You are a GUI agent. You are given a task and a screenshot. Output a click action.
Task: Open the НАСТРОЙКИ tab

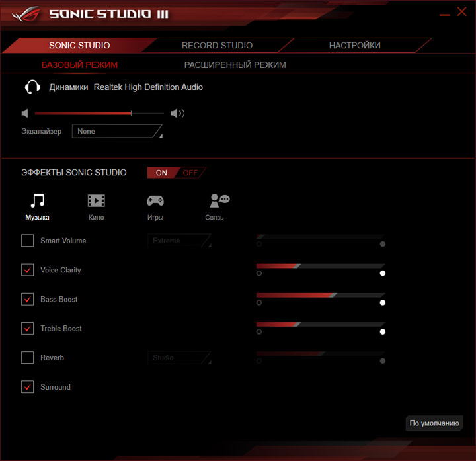[x=354, y=45]
